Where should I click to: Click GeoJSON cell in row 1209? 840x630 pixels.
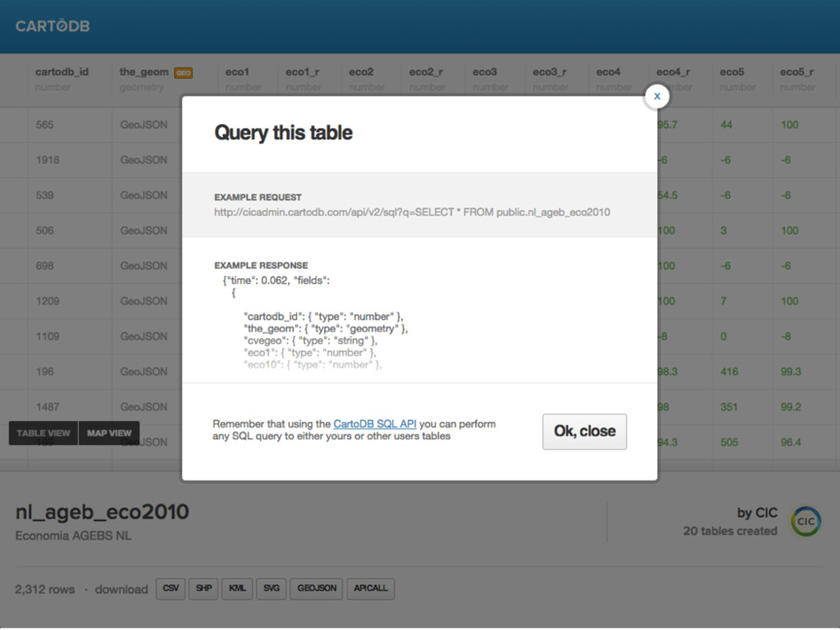(144, 301)
